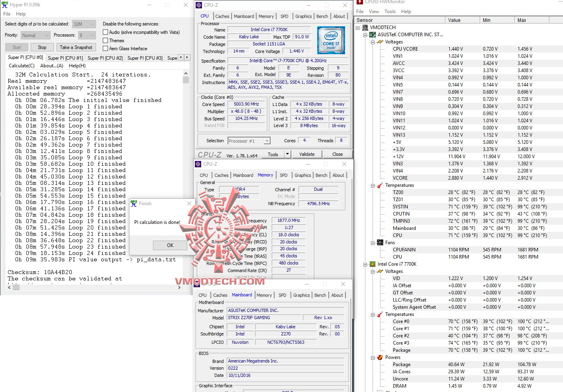
Task: Click the CPU-Z purple icon in the titlebar
Action: [x=198, y=5]
